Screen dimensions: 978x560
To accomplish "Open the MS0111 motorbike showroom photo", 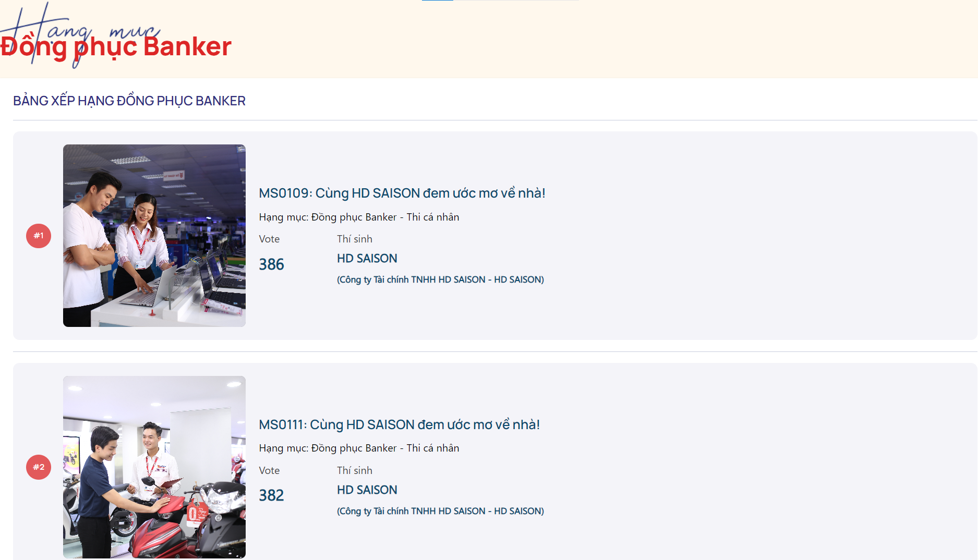I will (154, 467).
